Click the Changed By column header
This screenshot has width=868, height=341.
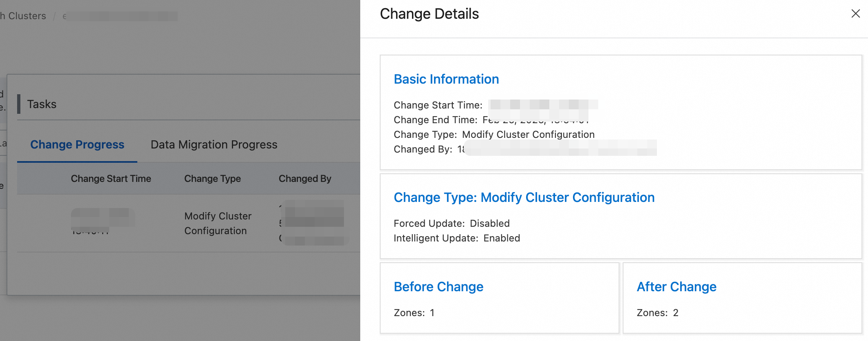305,179
